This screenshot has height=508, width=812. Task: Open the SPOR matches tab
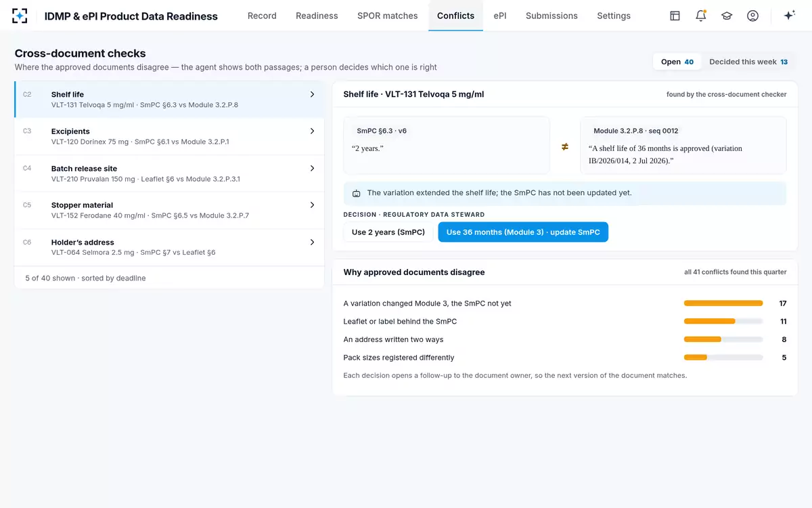point(388,16)
